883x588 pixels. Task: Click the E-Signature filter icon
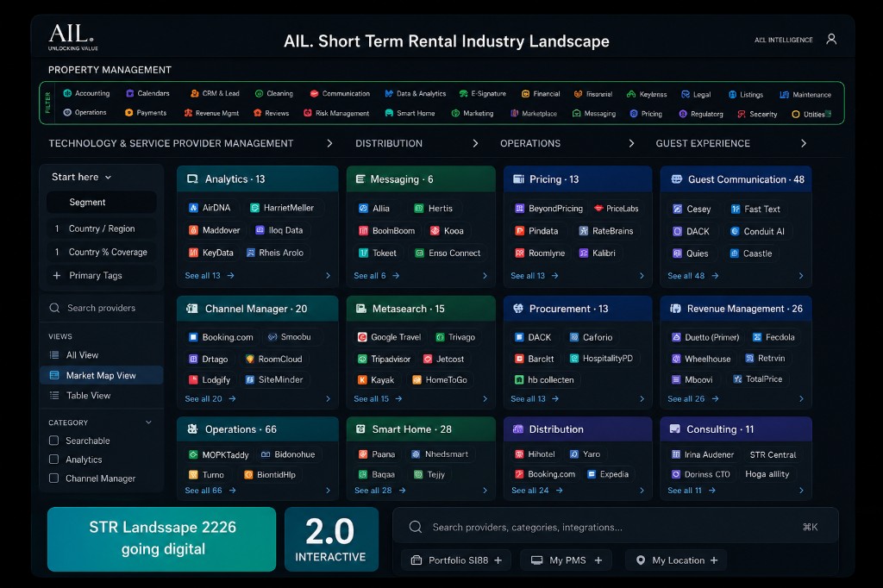coord(463,93)
